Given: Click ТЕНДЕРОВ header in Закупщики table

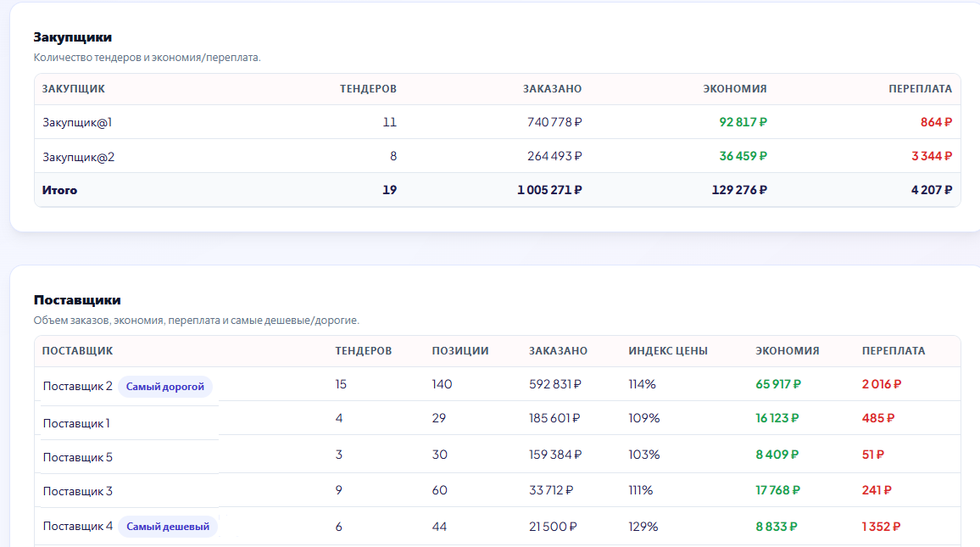Looking at the screenshot, I should coord(368,89).
